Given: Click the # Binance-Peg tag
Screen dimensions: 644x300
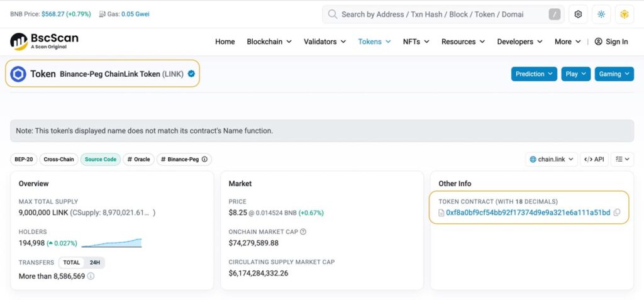Looking at the screenshot, I should tap(184, 160).
